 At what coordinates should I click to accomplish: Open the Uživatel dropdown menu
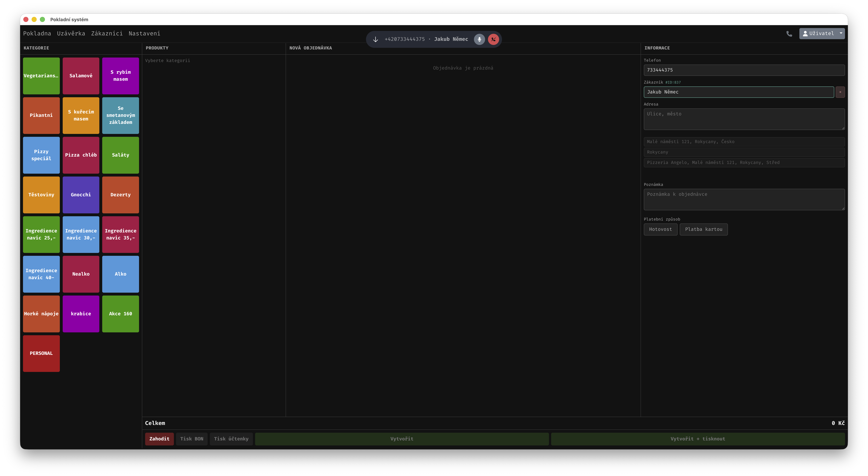point(822,34)
